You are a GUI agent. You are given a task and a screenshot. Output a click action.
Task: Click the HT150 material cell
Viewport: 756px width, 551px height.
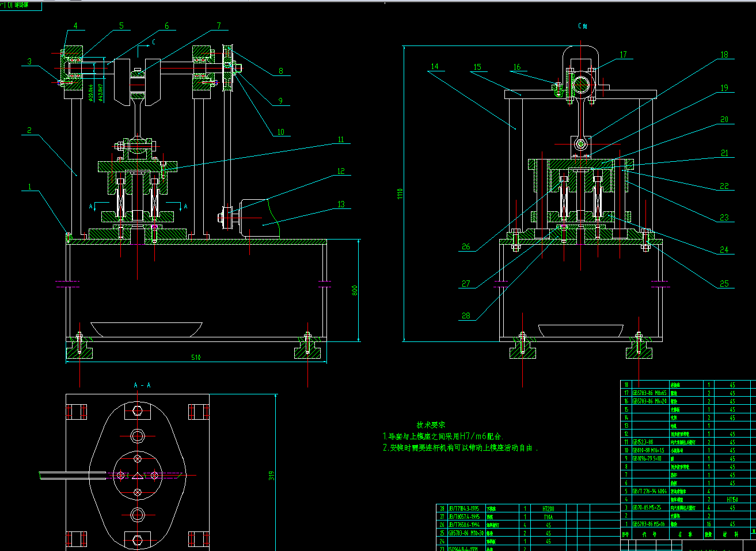[732, 500]
